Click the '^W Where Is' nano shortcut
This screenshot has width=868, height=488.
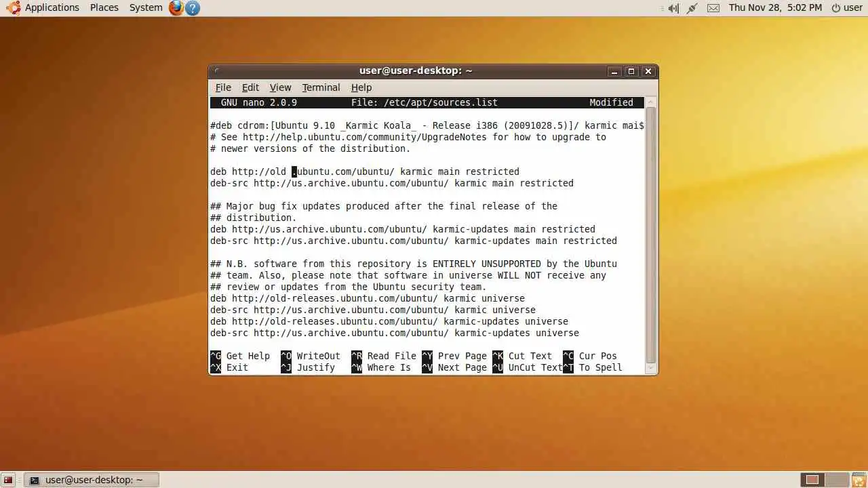tap(381, 367)
